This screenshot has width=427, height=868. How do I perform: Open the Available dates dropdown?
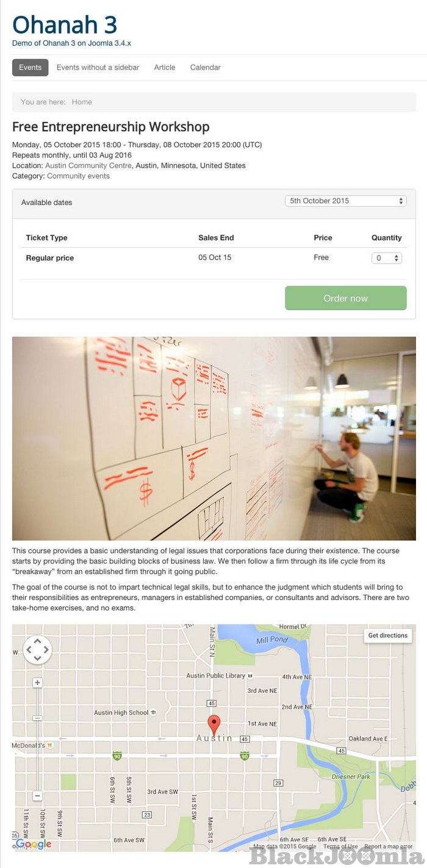(345, 201)
